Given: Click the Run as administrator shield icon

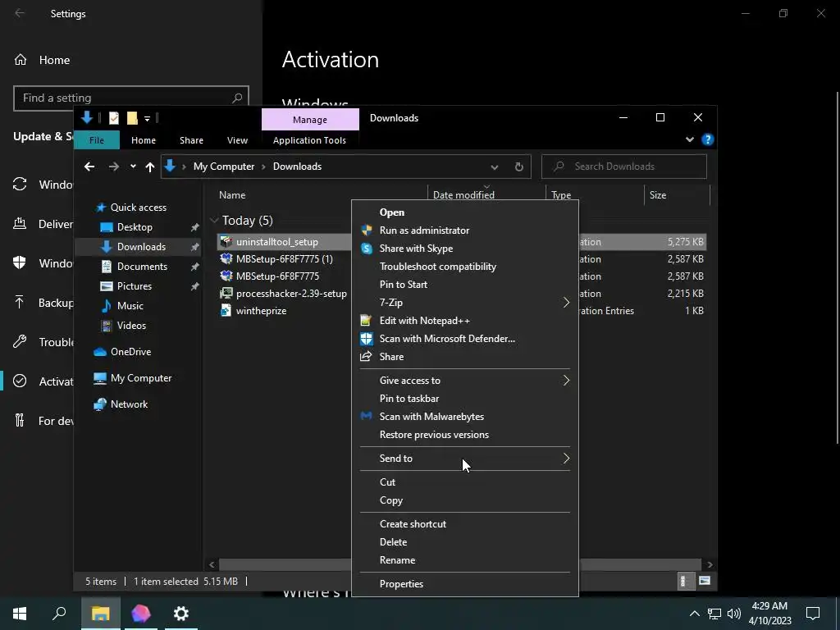Looking at the screenshot, I should pos(367,231).
